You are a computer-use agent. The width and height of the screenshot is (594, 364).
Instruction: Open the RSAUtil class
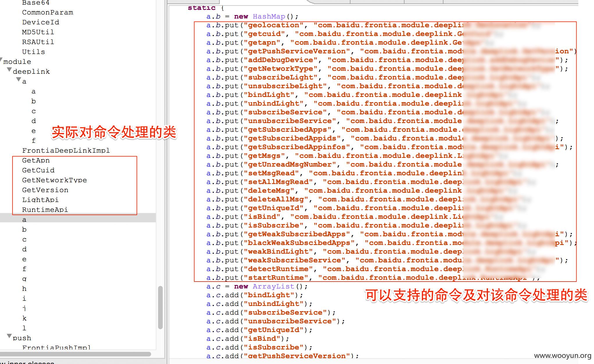point(38,42)
